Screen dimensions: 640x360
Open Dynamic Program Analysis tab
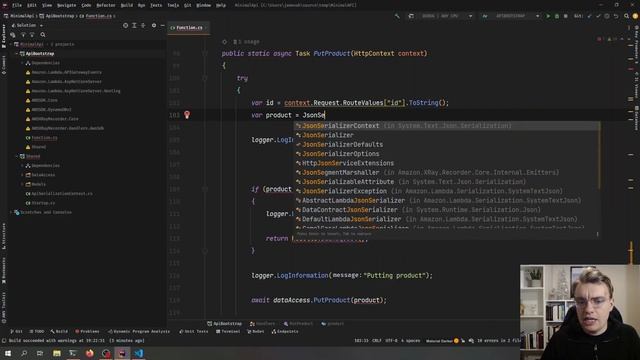(x=139, y=331)
